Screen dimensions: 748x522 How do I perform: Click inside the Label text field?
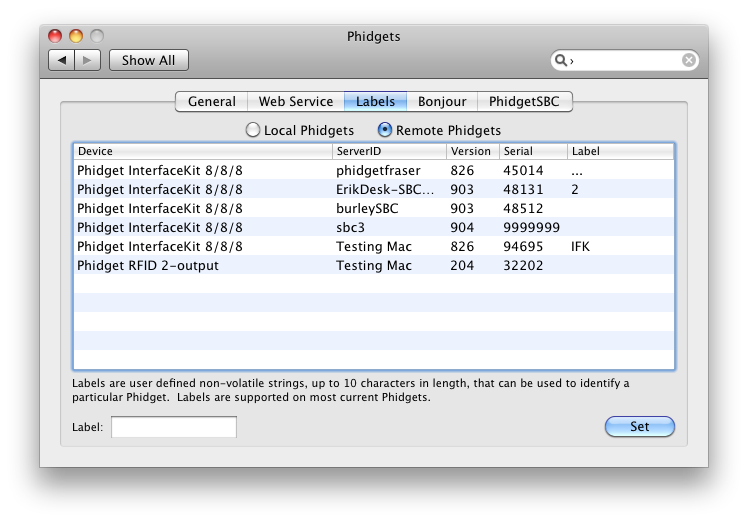174,427
